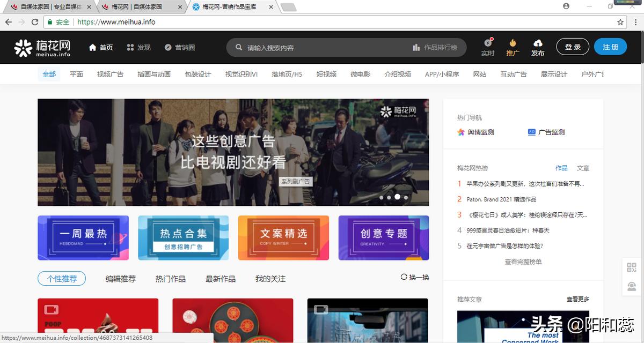Switch to the 文章 tab in 梅花网热榜
The width and height of the screenshot is (644, 343).
(x=583, y=168)
